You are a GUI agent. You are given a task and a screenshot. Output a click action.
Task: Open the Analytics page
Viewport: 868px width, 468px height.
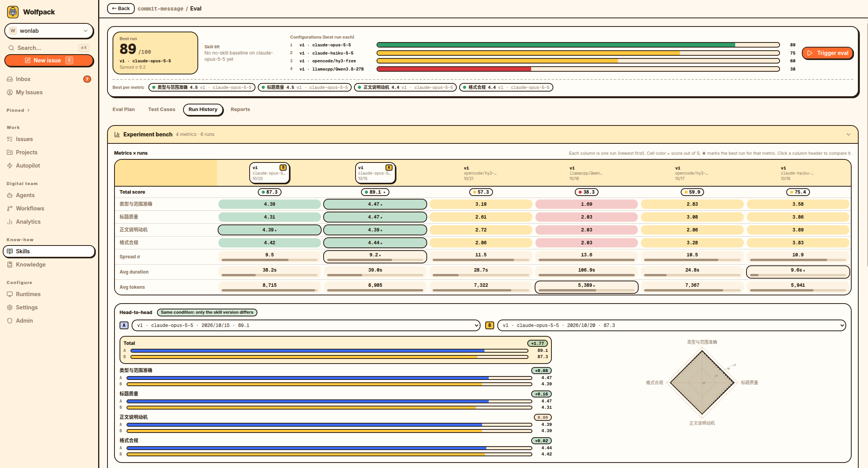coord(49,222)
